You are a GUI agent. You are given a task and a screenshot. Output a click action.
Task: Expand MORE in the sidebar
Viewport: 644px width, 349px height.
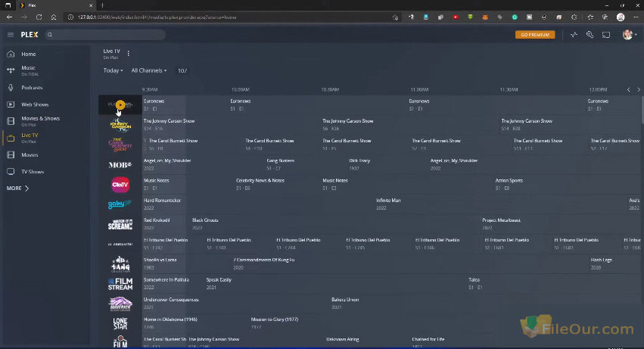click(17, 189)
